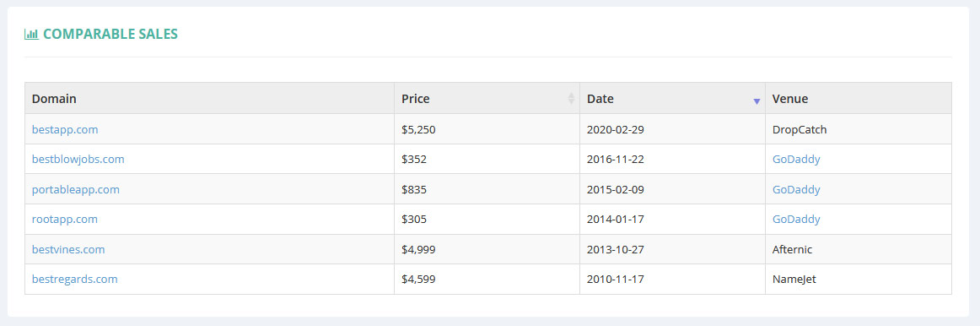Screen dimensions: 980x326
Task: Click the 2020-02-29 date cell
Action: coord(672,129)
